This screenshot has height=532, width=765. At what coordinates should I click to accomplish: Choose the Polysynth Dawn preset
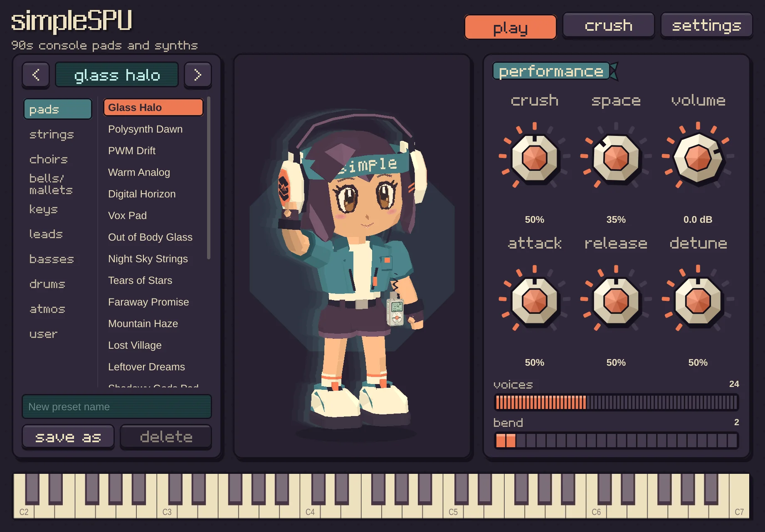pyautogui.click(x=153, y=129)
